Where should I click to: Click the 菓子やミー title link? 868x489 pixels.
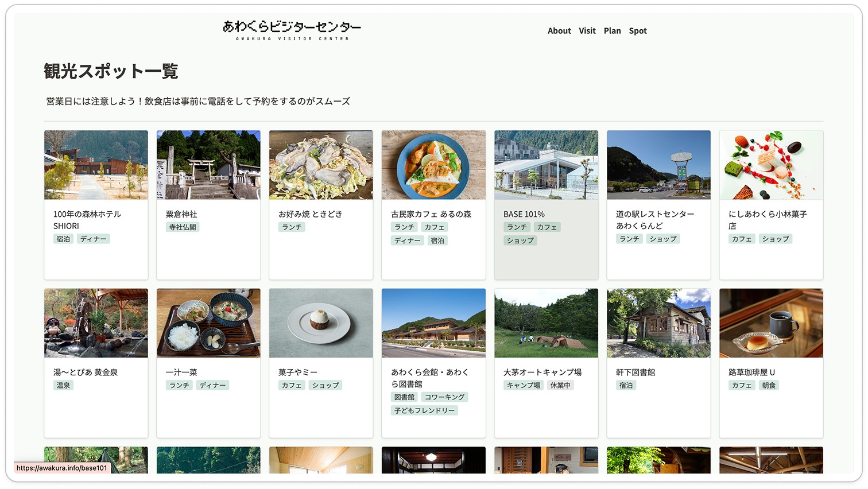point(297,372)
